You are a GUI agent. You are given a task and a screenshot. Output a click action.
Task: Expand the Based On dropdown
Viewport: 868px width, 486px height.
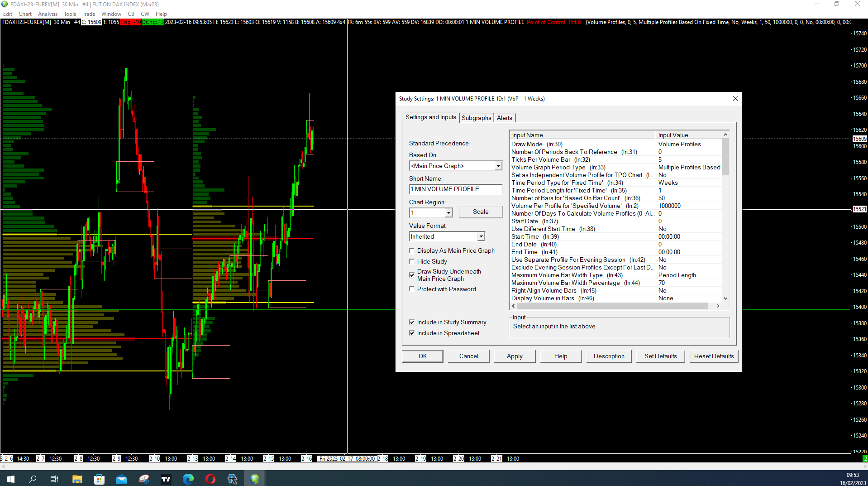tap(498, 166)
